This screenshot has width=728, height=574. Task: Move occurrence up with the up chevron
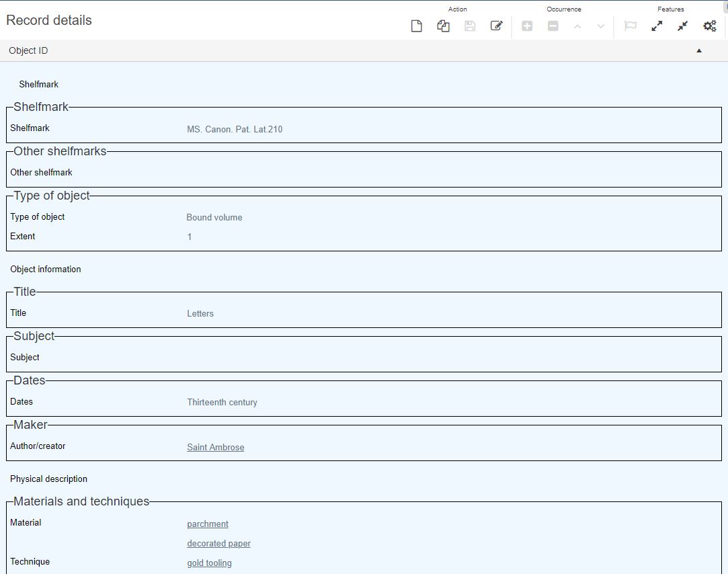coord(577,26)
